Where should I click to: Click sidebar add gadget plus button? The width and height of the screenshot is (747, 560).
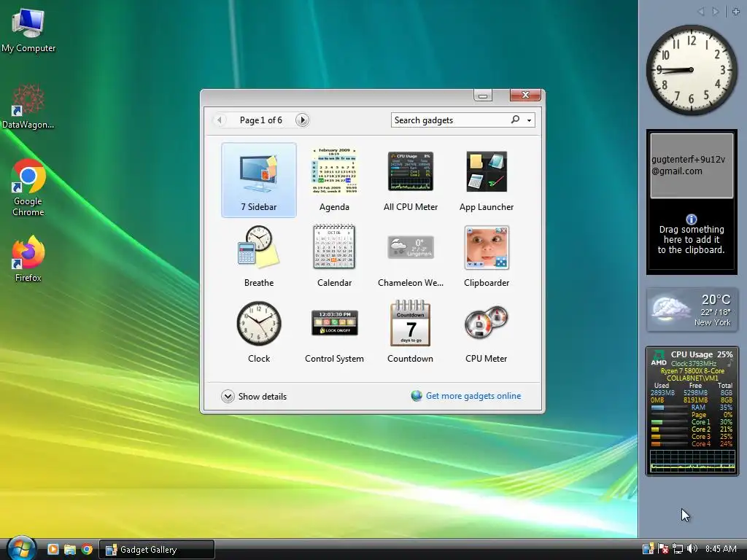(736, 12)
